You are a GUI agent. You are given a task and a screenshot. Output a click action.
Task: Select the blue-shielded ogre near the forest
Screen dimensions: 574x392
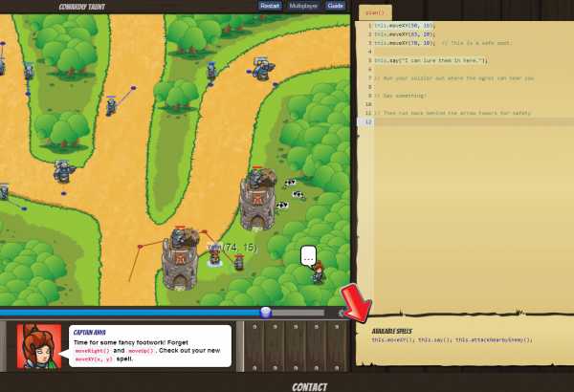click(262, 69)
